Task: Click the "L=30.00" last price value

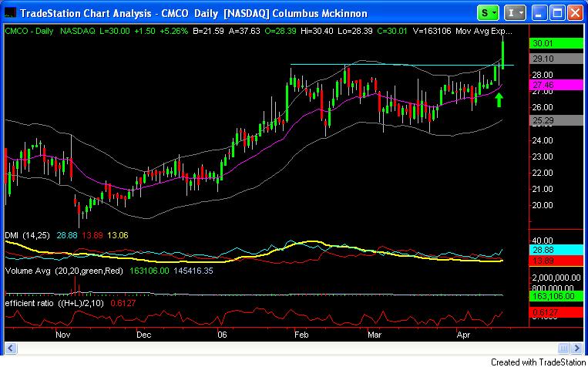Action: tap(115, 31)
